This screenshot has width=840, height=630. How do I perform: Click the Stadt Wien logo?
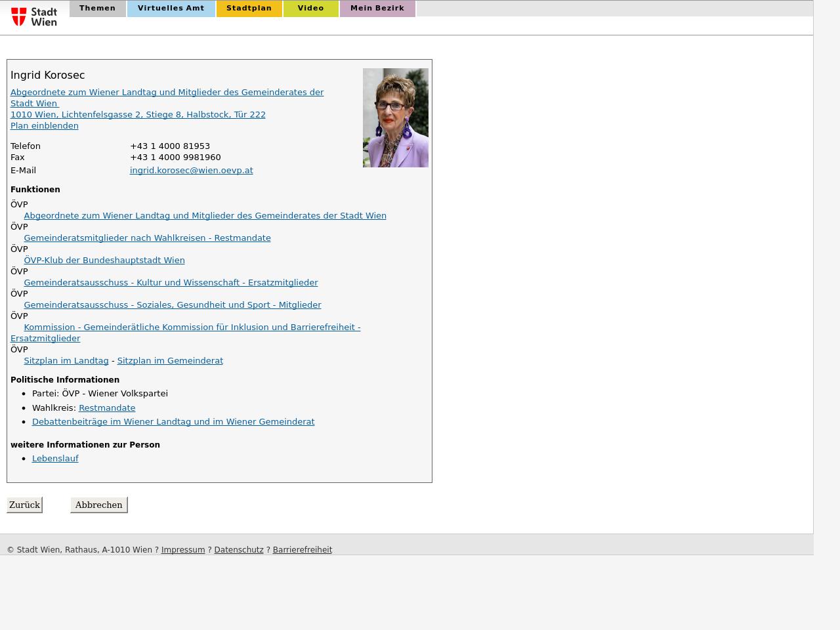(x=34, y=16)
